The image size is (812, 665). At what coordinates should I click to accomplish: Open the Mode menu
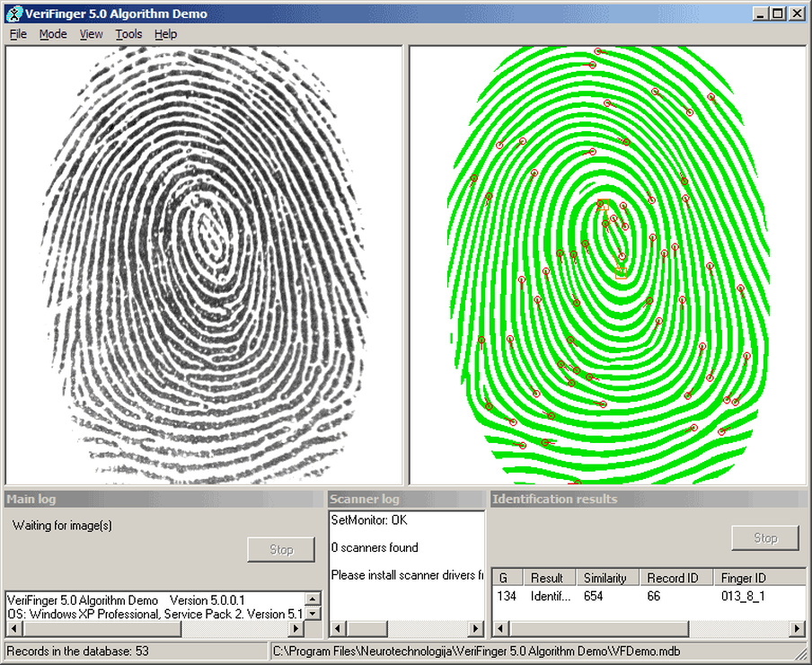tap(53, 34)
